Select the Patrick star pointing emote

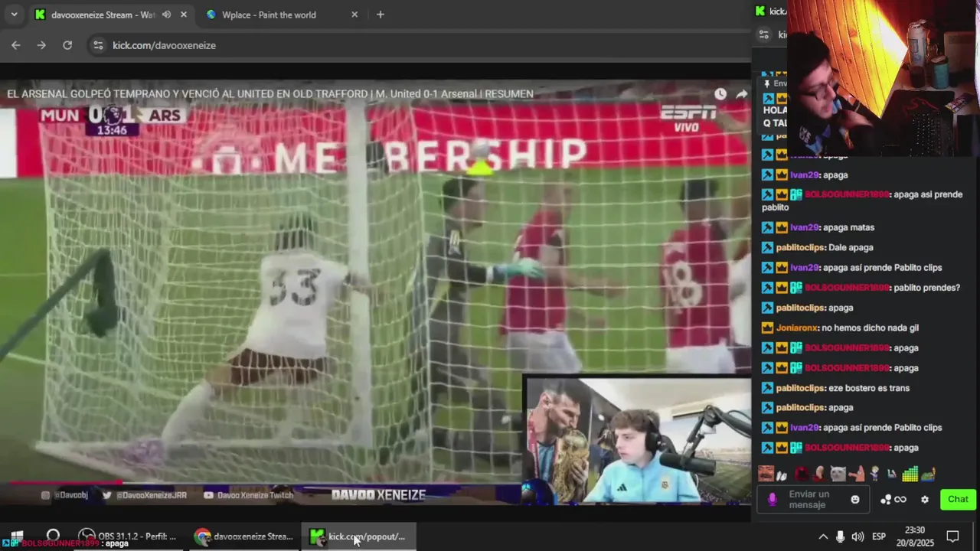(x=855, y=474)
